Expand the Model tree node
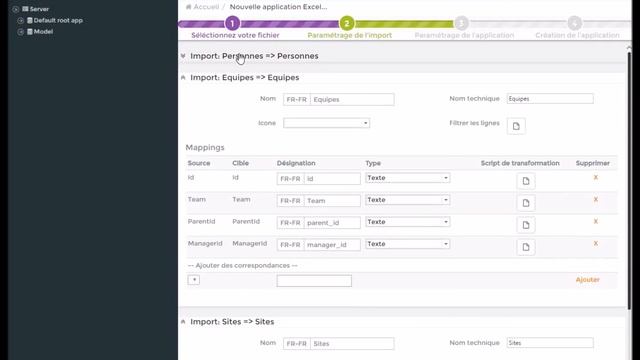 20,31
